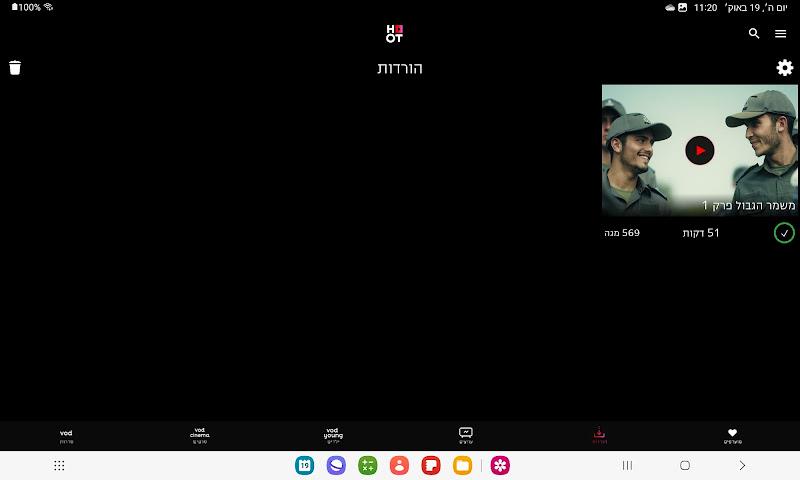Toggle the green download checkmark
The height and width of the screenshot is (480, 800).
tap(784, 233)
